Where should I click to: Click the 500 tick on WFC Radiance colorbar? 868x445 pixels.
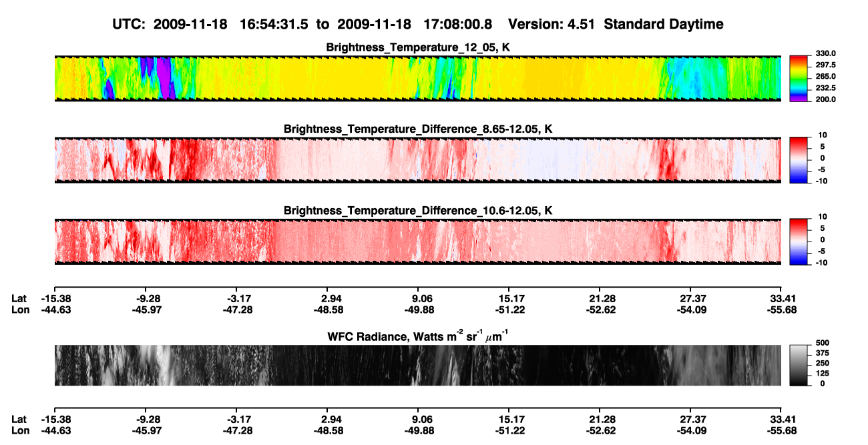(822, 343)
